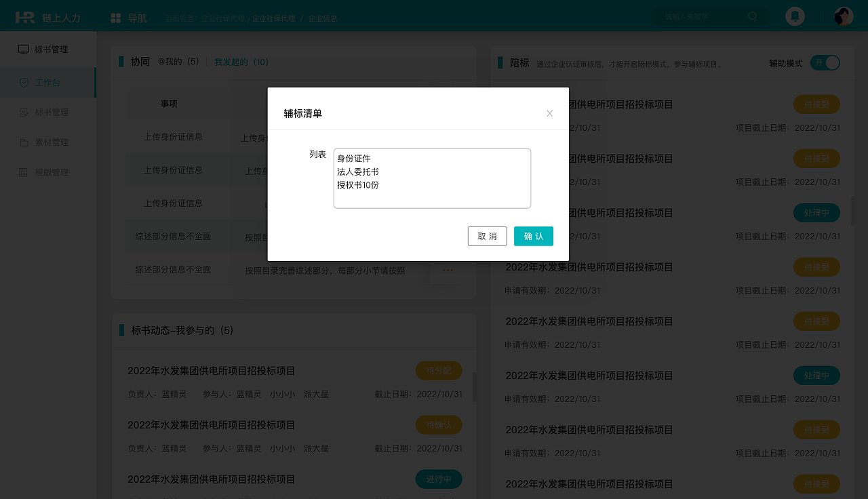Click the search magnifier icon
868x499 pixels.
(753, 16)
